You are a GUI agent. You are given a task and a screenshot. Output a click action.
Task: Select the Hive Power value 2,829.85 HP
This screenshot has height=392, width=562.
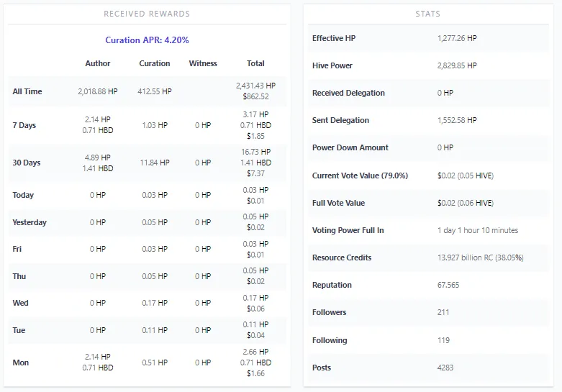457,65
